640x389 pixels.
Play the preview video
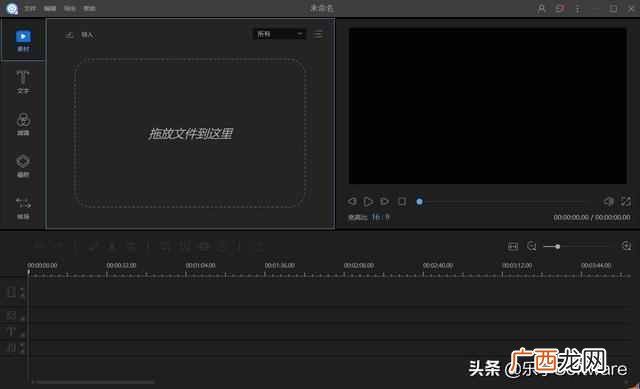(368, 201)
